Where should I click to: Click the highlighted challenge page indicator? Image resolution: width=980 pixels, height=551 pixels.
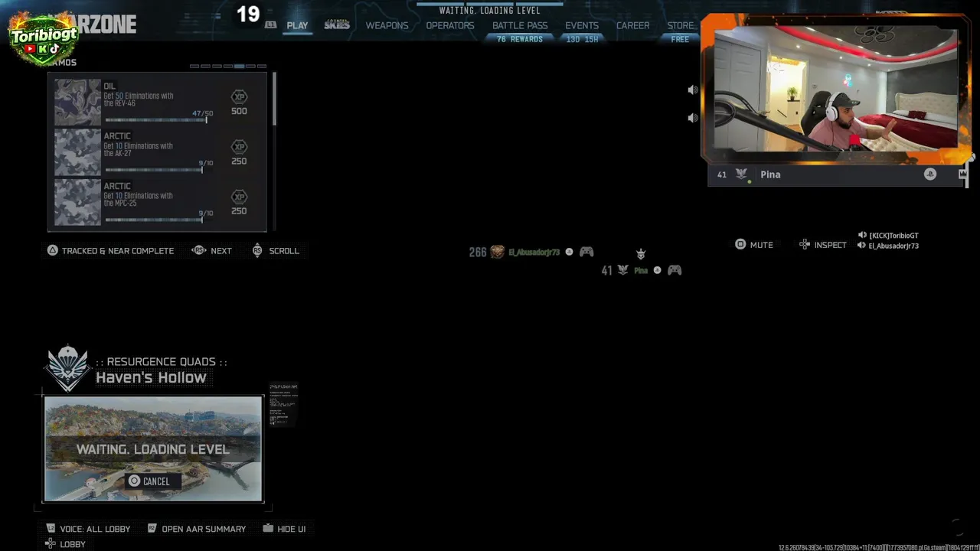240,67
